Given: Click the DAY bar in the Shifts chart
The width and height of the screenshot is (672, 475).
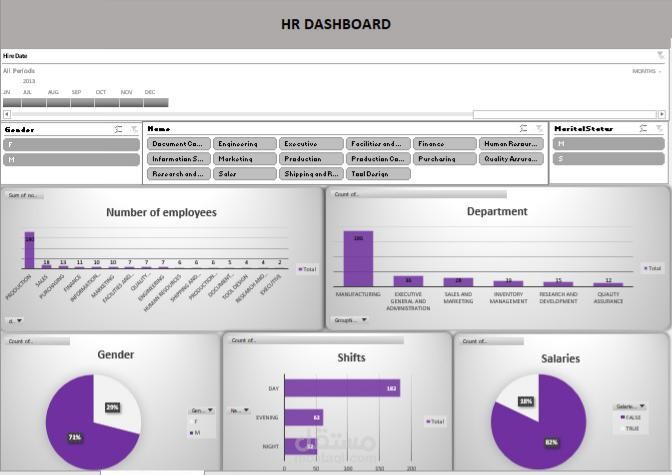Looking at the screenshot, I should click(x=342, y=388).
